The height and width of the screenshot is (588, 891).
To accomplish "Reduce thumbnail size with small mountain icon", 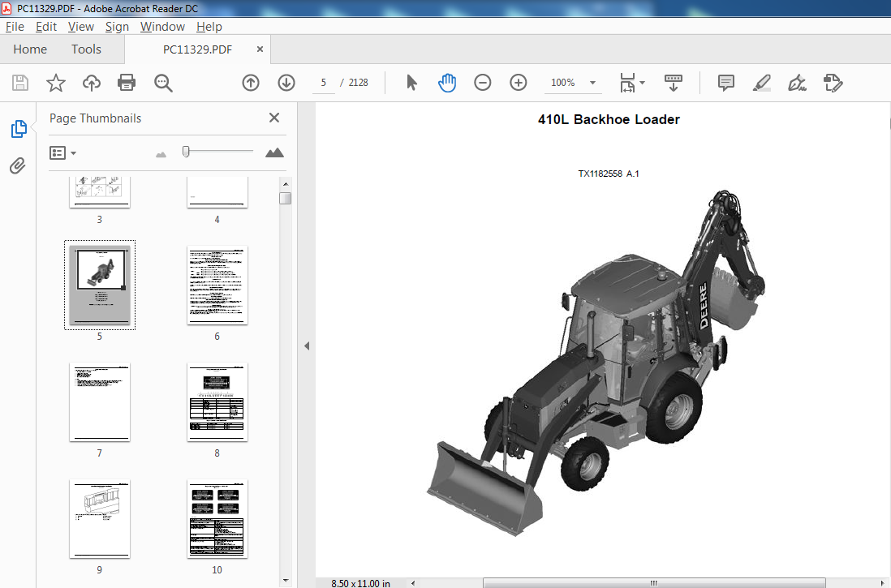I will click(x=161, y=154).
